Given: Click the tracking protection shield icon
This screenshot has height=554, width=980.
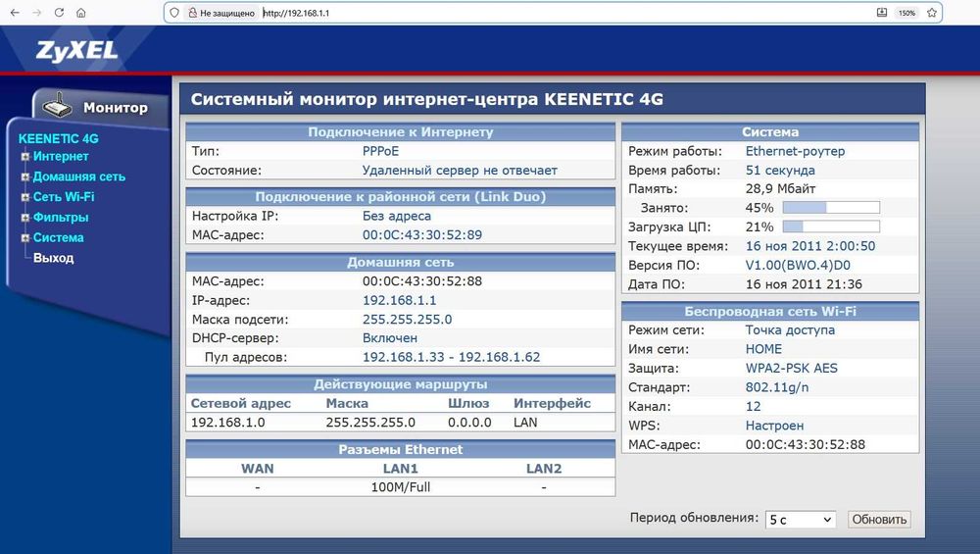Looking at the screenshot, I should pyautogui.click(x=174, y=13).
